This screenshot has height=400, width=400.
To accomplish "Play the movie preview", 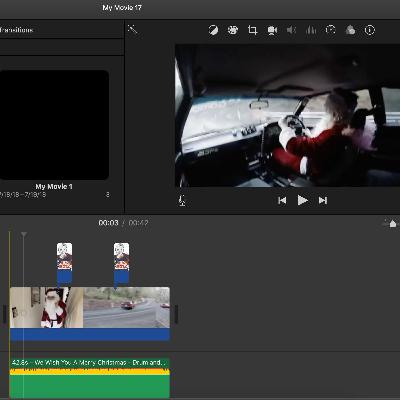I will coord(302,200).
